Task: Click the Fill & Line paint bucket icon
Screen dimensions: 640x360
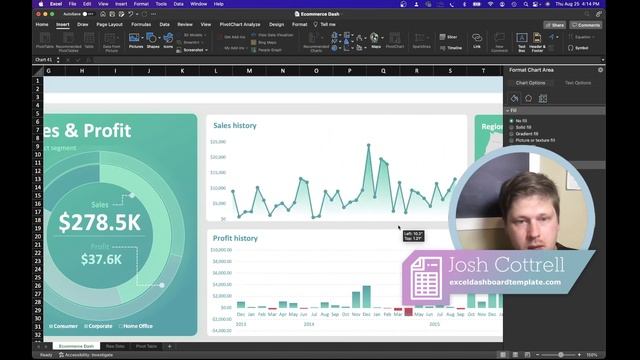Action: click(514, 98)
